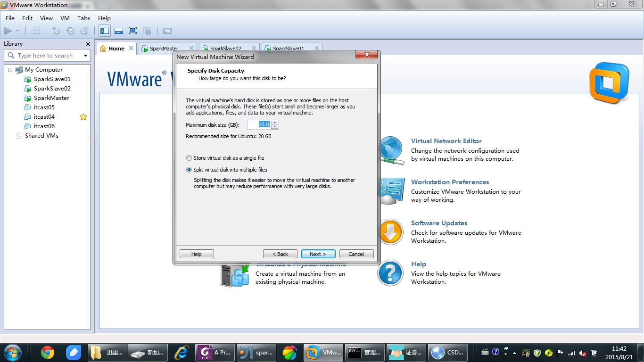Click the Virtual Network Editor globe icon
Image resolution: width=644 pixels, height=362 pixels.
(x=392, y=151)
